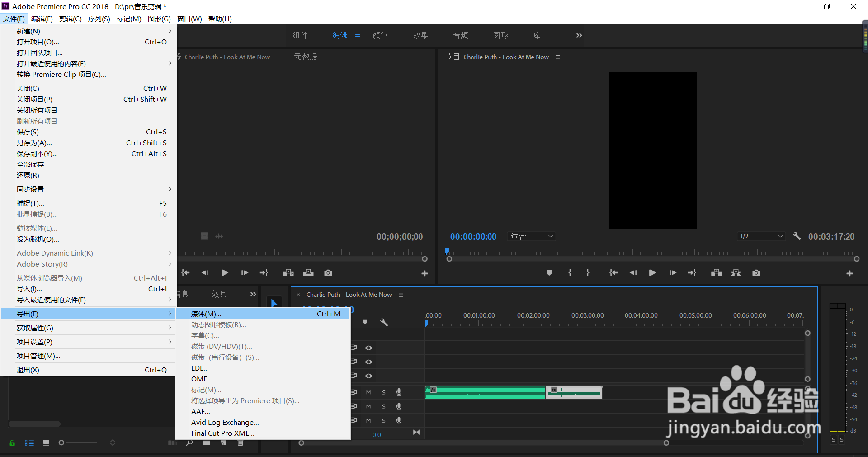Open button editor plus in Source monitor

pos(425,273)
